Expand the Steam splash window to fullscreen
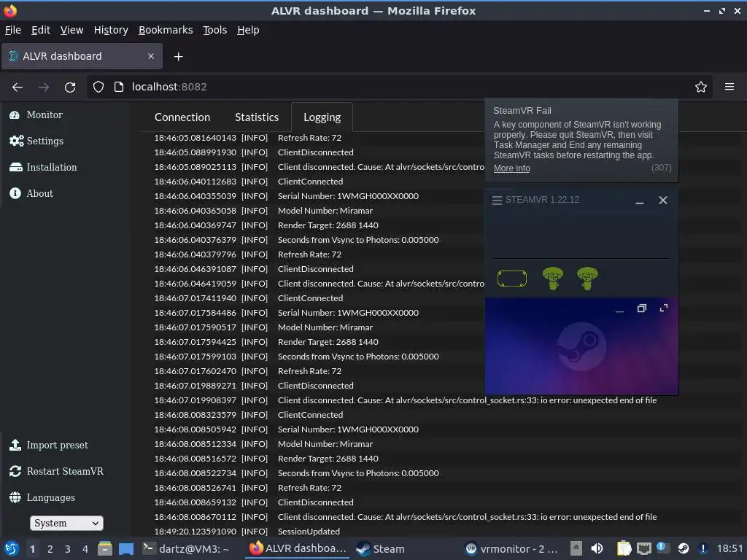This screenshot has height=560, width=747. pos(664,308)
